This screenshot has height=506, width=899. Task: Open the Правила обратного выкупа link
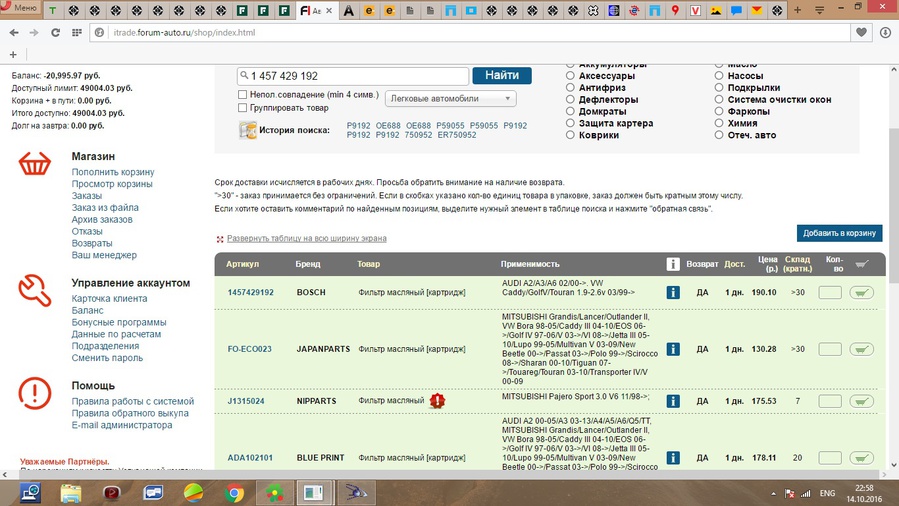pos(130,413)
